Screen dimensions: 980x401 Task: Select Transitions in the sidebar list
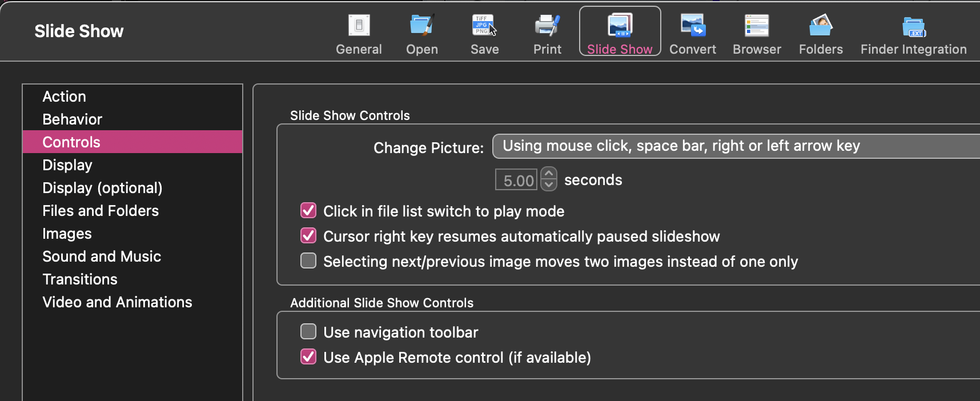80,279
